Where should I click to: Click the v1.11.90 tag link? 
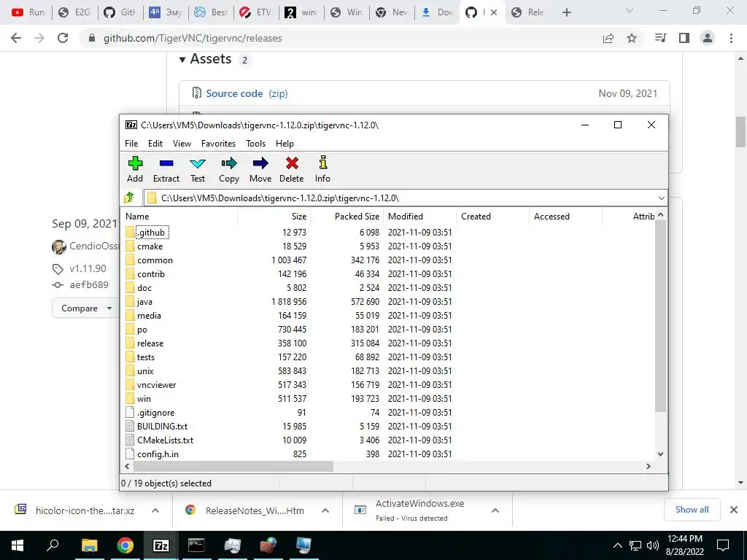click(88, 268)
